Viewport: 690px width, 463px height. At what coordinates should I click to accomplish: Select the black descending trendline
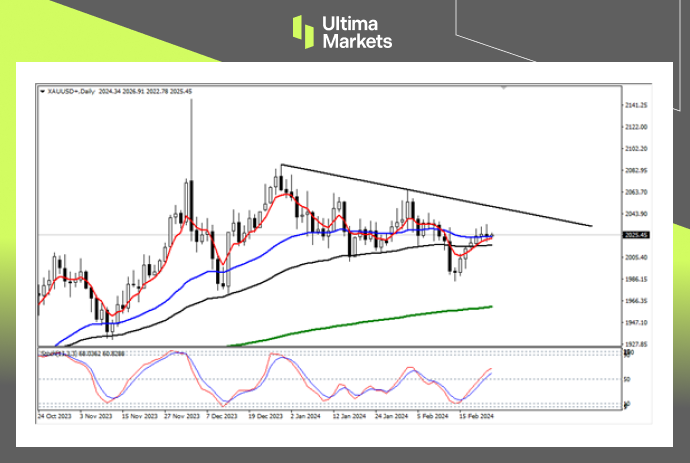[x=450, y=198]
